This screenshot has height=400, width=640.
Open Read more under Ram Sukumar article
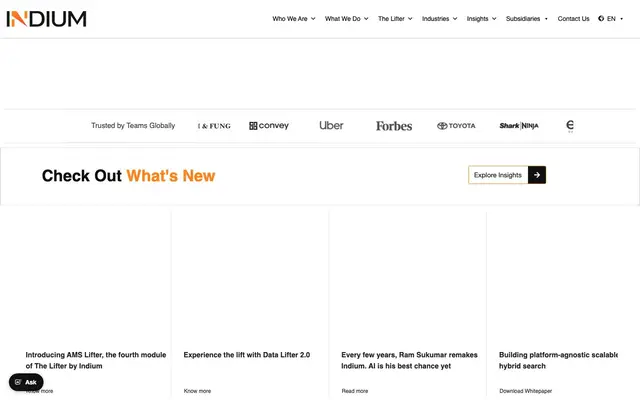[x=355, y=391]
